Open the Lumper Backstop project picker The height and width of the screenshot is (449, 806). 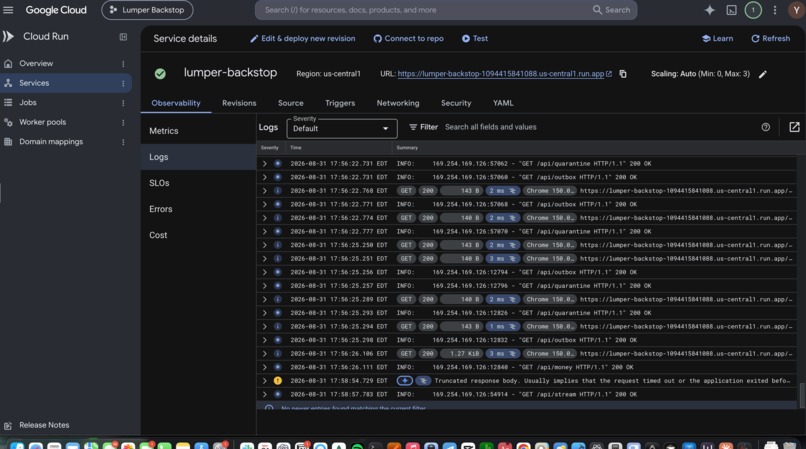[x=147, y=10]
